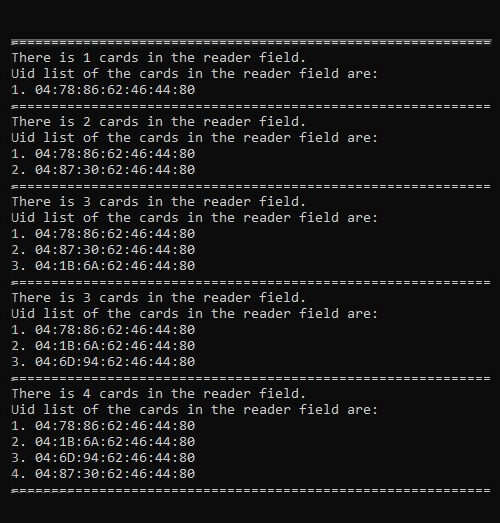Click entry 4. 04:87:30:62:46:44:80
500x523 pixels.
pyautogui.click(x=103, y=474)
